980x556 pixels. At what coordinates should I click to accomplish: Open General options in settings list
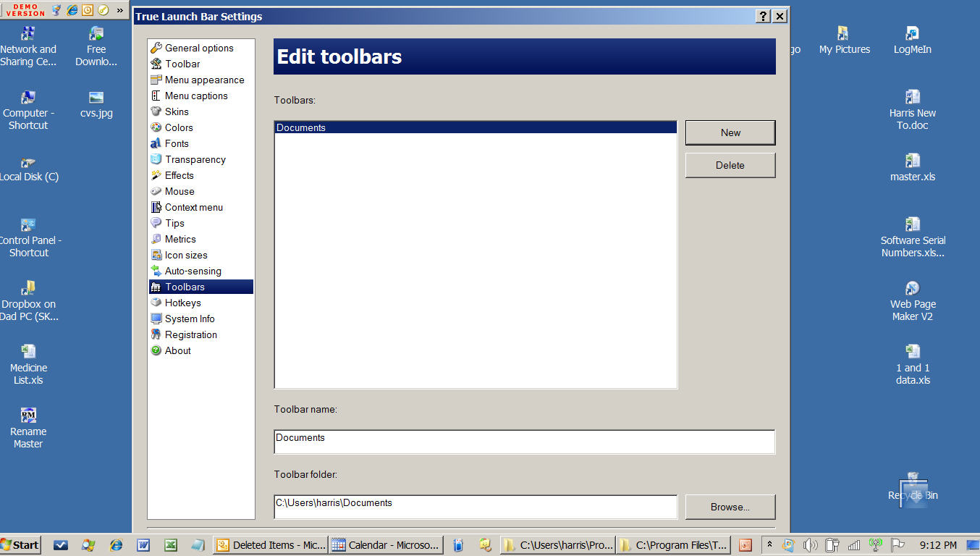click(x=198, y=48)
